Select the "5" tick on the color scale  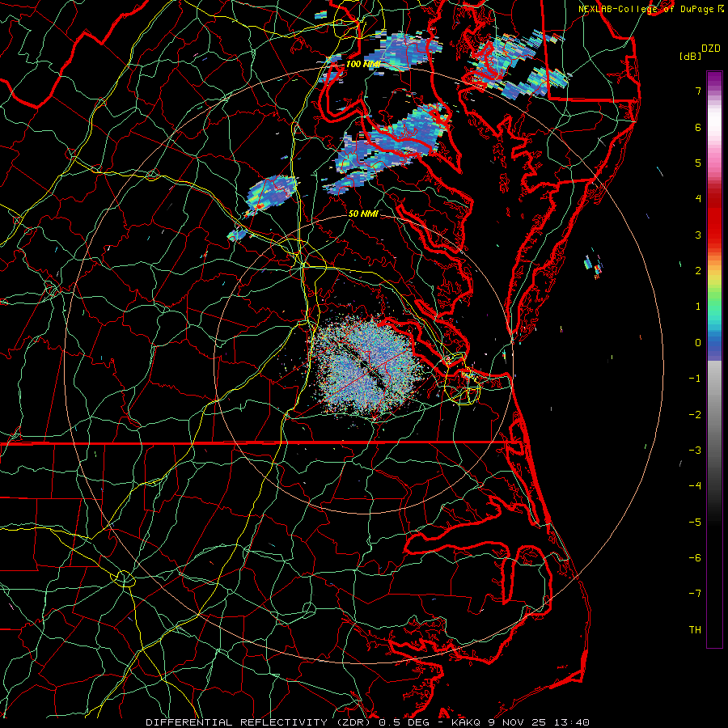pyautogui.click(x=698, y=163)
